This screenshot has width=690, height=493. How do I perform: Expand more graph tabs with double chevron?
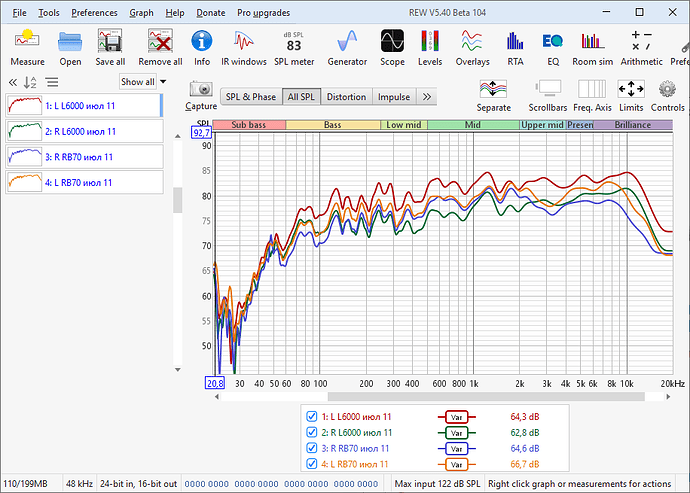click(426, 97)
